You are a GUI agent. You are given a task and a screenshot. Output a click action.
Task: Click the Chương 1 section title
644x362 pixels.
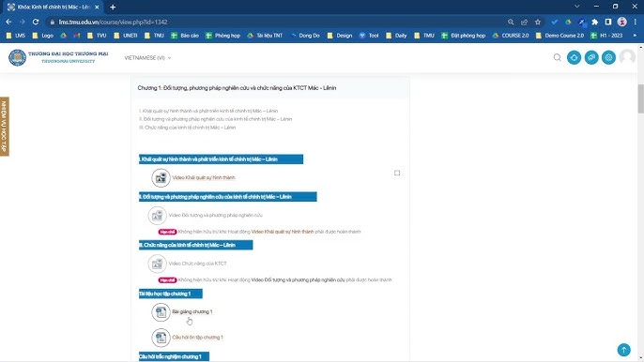coord(237,88)
